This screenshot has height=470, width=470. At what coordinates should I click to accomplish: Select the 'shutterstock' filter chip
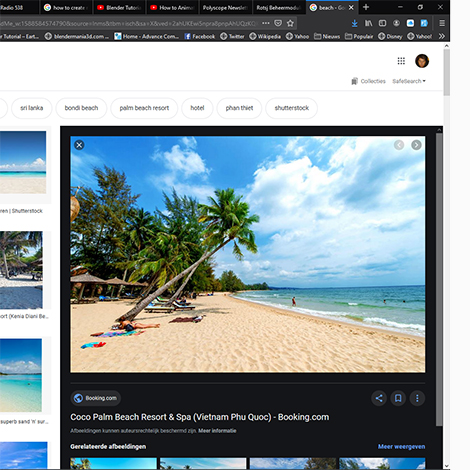[292, 108]
